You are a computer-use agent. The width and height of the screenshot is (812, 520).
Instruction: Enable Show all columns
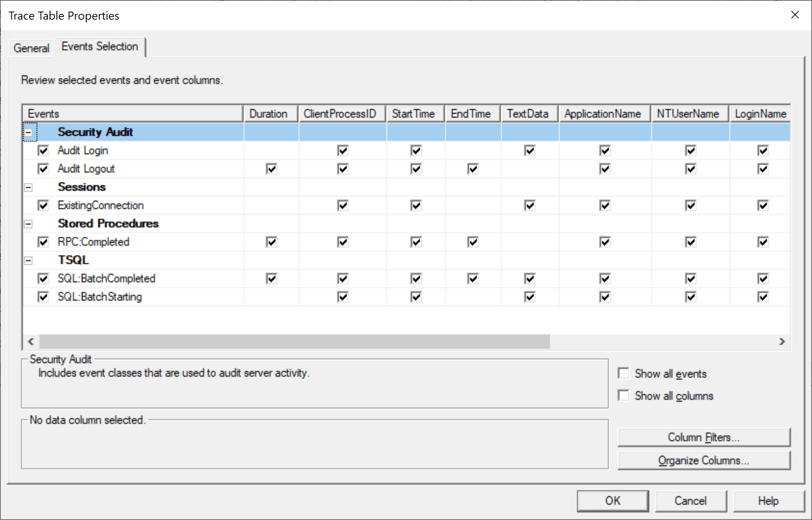(624, 395)
